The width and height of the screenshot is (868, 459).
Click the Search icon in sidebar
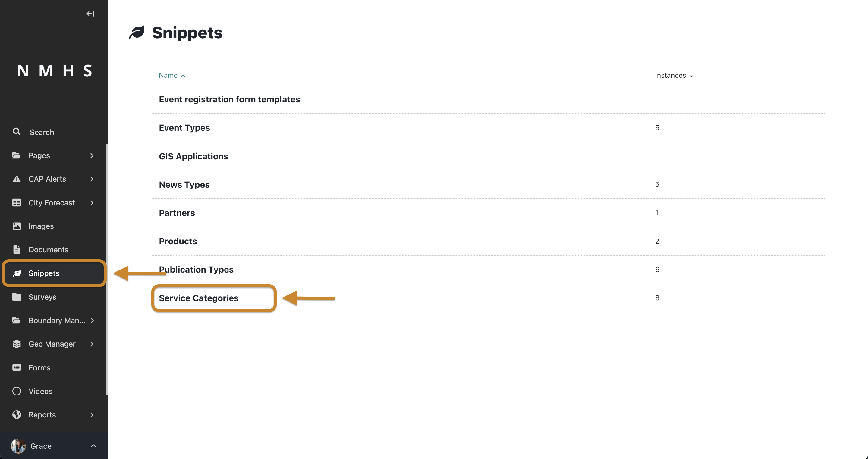click(16, 131)
